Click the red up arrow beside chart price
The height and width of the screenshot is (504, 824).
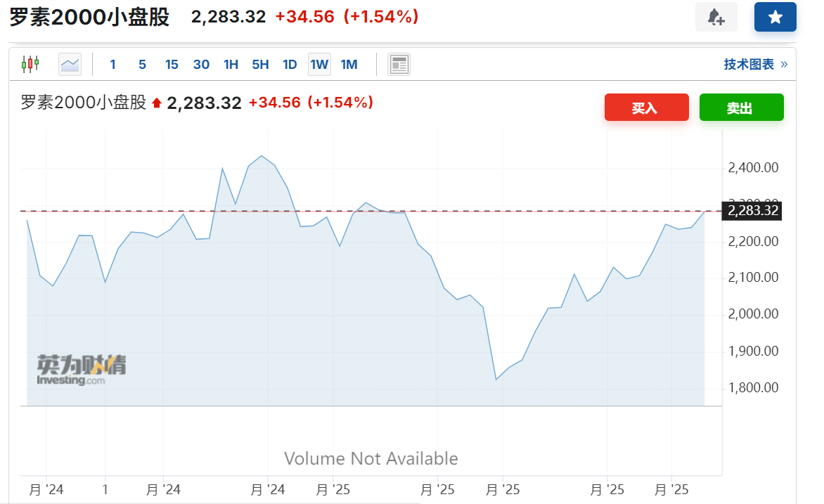157,104
